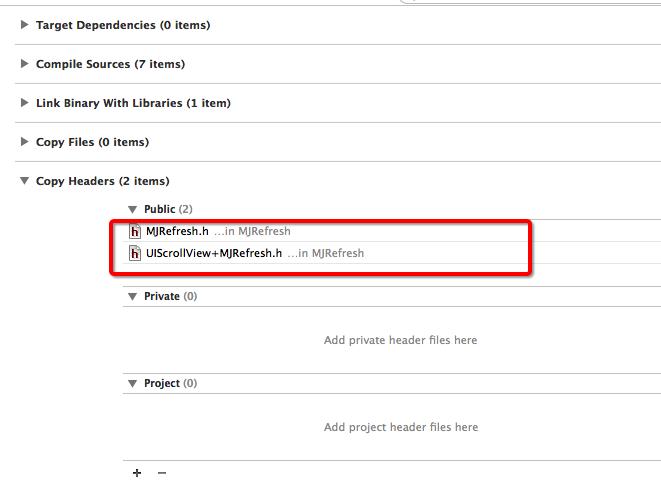The height and width of the screenshot is (488, 661).
Task: Click the Private headers group label
Action: pos(162,296)
